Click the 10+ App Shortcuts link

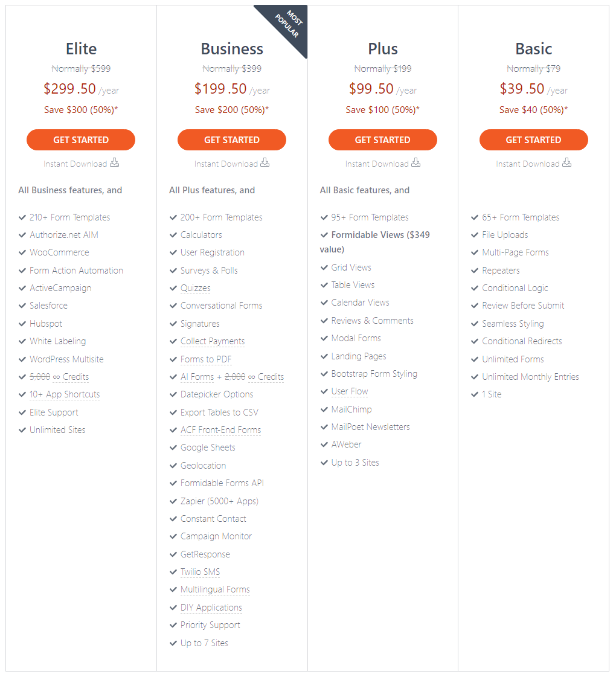(65, 394)
